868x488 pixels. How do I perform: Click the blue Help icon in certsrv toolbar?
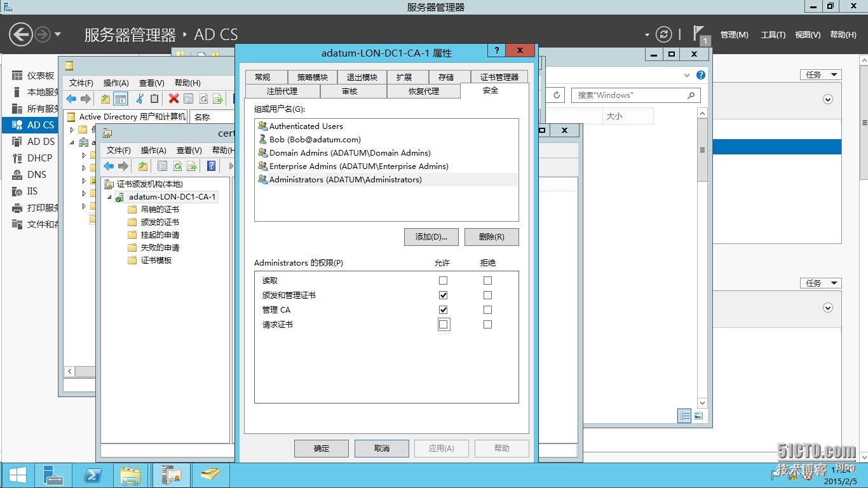212,166
